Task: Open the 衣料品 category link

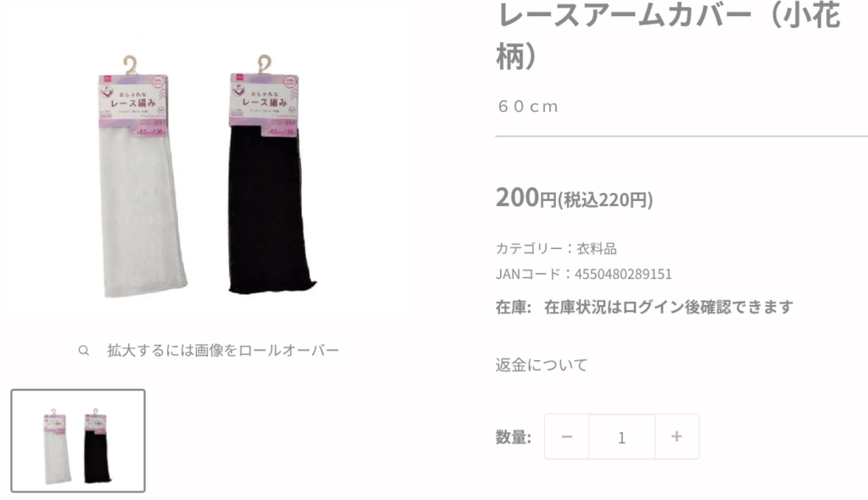Action: (597, 248)
